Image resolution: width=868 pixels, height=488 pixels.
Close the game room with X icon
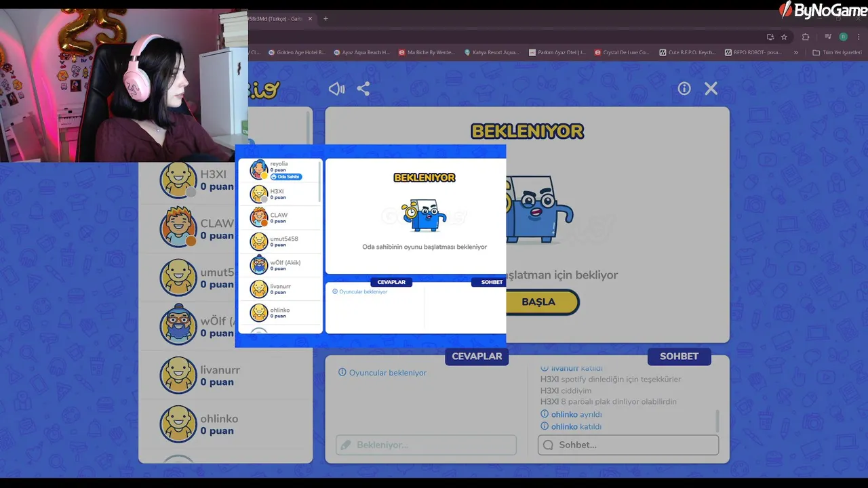711,89
